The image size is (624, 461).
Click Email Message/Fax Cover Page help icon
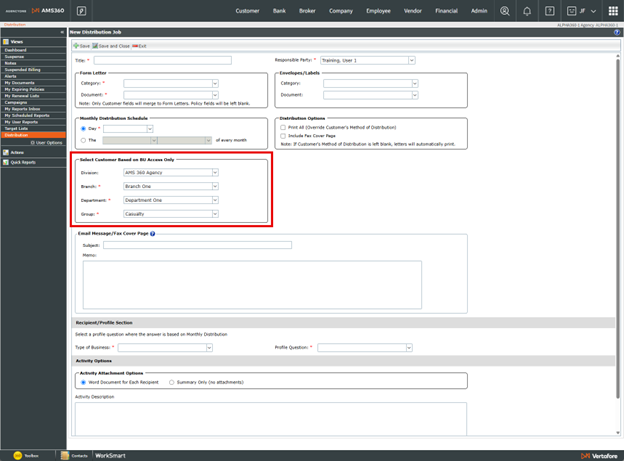click(x=153, y=233)
